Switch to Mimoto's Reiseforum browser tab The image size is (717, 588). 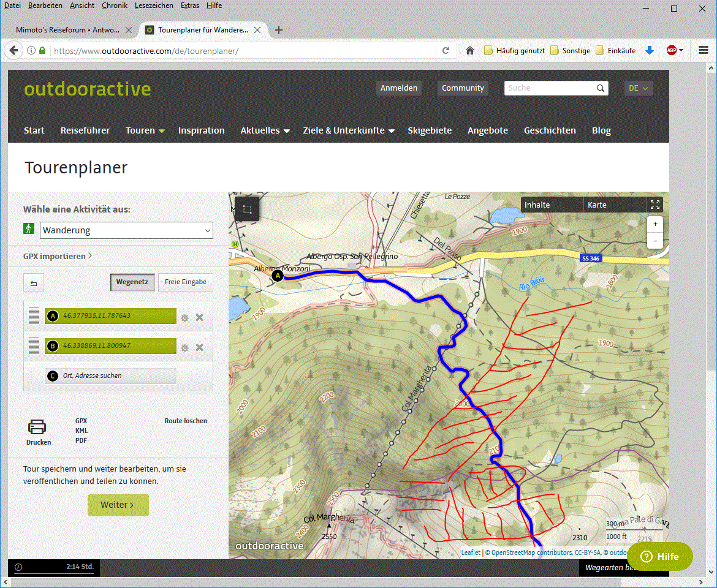click(x=67, y=30)
